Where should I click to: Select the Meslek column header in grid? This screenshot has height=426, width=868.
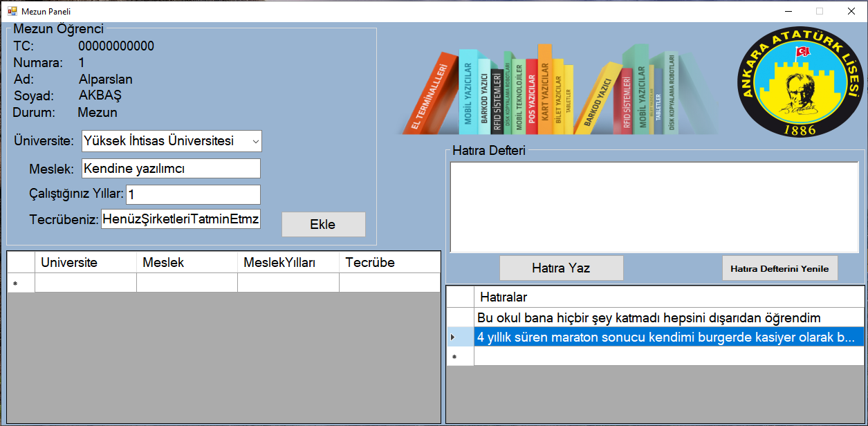pyautogui.click(x=187, y=262)
